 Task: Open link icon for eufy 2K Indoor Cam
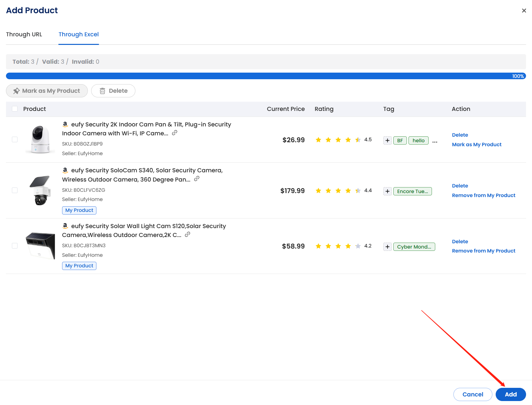click(175, 133)
